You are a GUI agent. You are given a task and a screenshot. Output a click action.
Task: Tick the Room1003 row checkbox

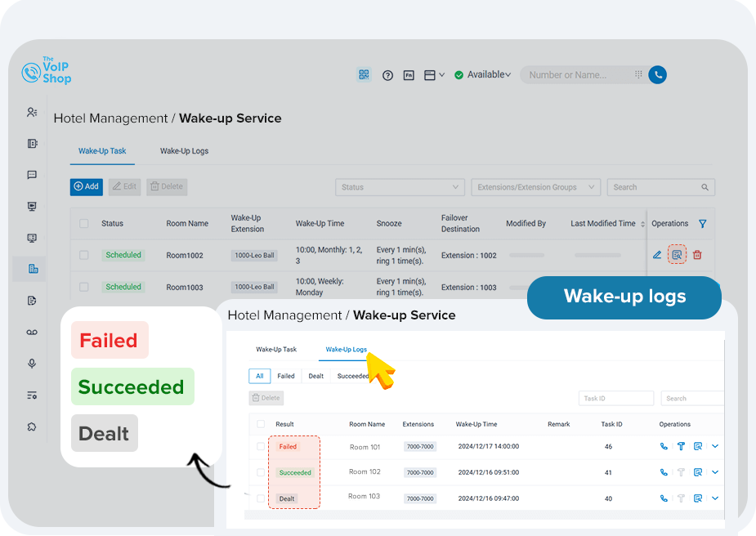tap(84, 287)
